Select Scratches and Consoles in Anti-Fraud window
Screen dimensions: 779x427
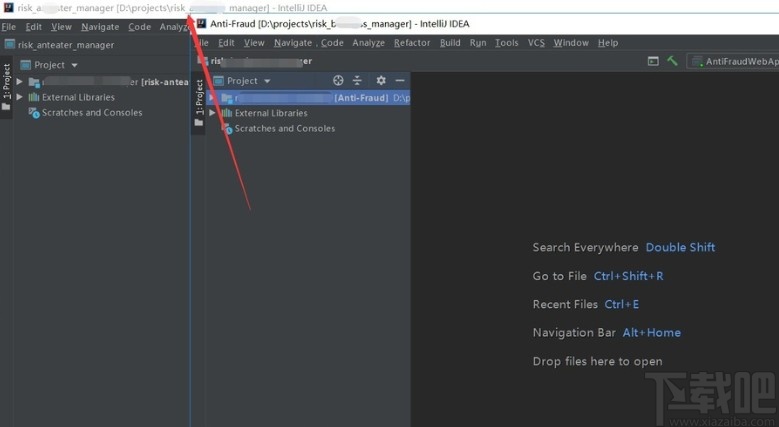pyautogui.click(x=285, y=128)
